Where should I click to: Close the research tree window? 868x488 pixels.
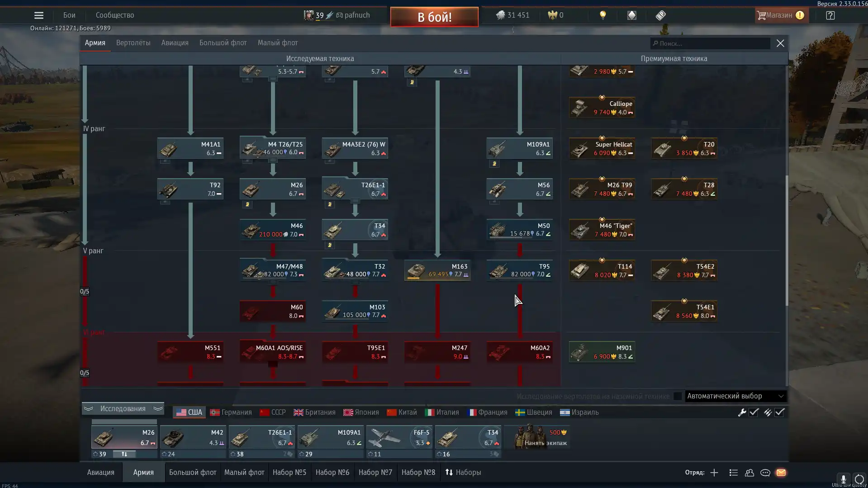[780, 43]
